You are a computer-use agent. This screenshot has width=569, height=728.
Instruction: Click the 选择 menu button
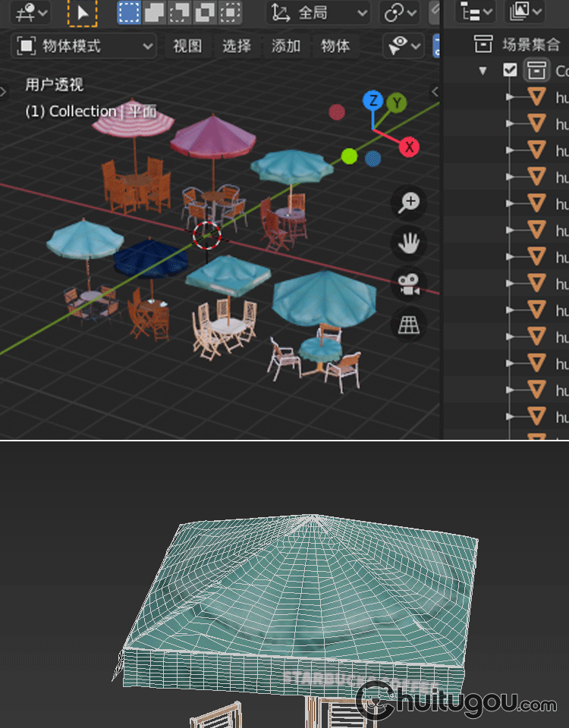pyautogui.click(x=237, y=46)
